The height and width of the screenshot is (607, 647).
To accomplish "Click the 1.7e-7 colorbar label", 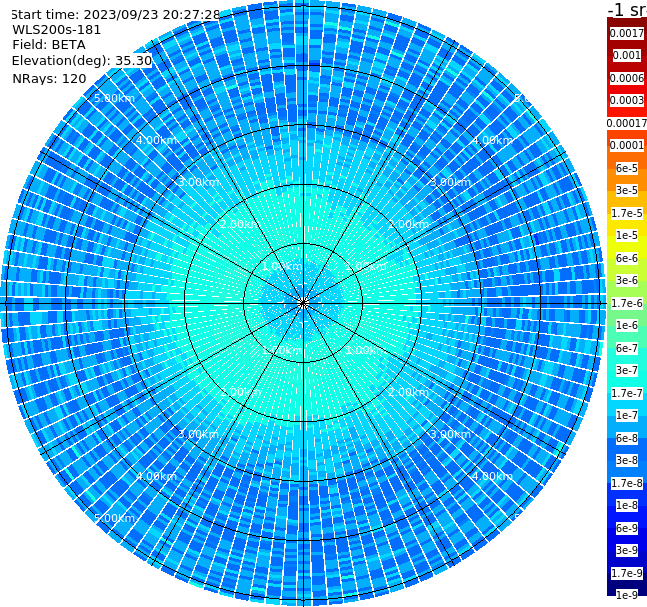I will (x=627, y=393).
